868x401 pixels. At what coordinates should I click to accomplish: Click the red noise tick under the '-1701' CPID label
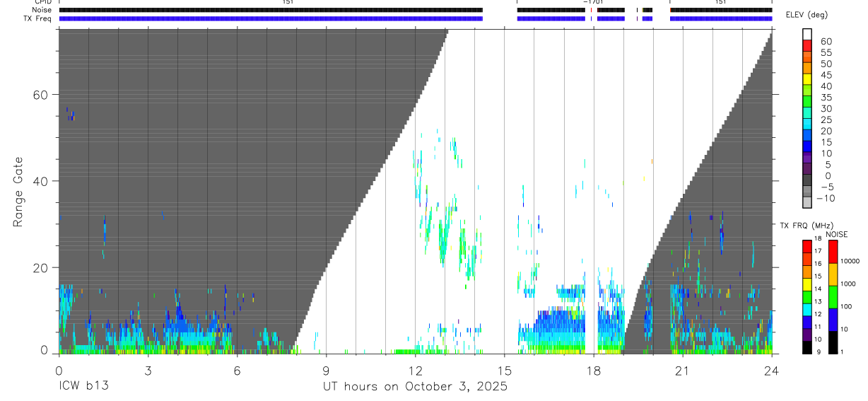pos(592,10)
